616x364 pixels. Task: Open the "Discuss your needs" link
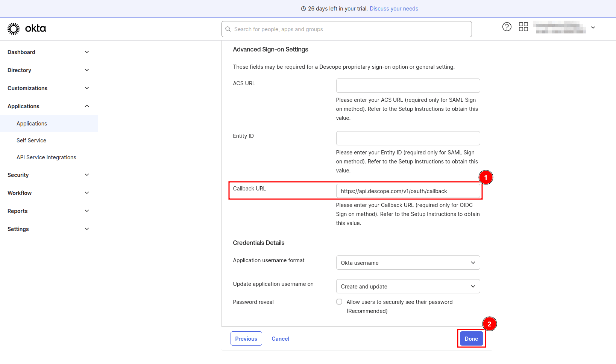394,8
